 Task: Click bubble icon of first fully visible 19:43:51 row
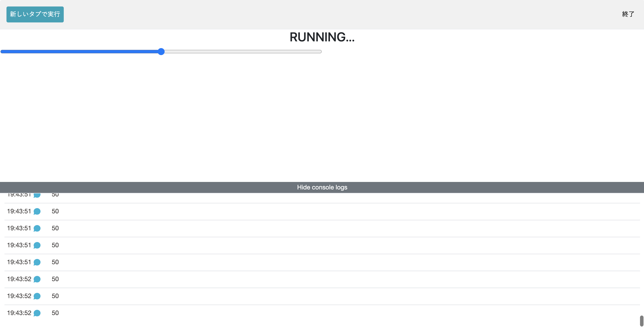tap(37, 211)
